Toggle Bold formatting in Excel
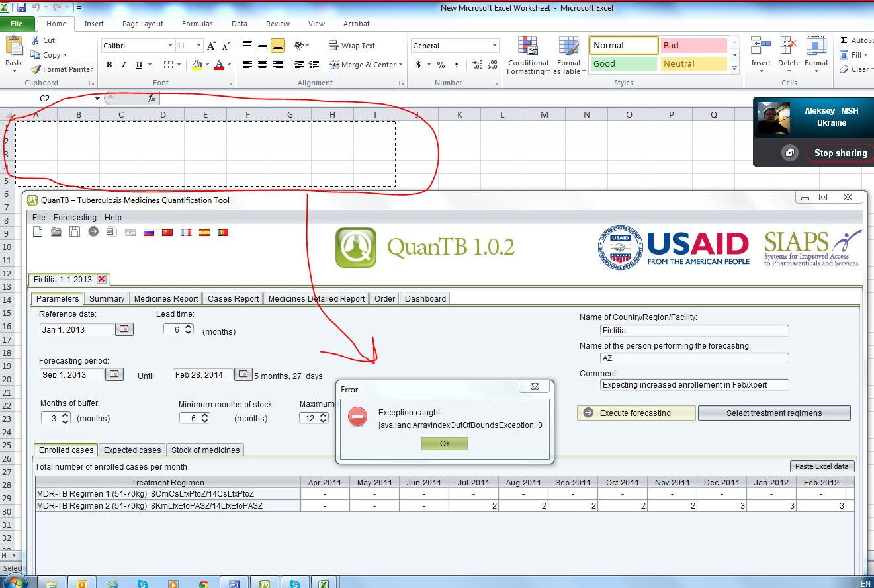Image resolution: width=874 pixels, height=588 pixels. (109, 65)
